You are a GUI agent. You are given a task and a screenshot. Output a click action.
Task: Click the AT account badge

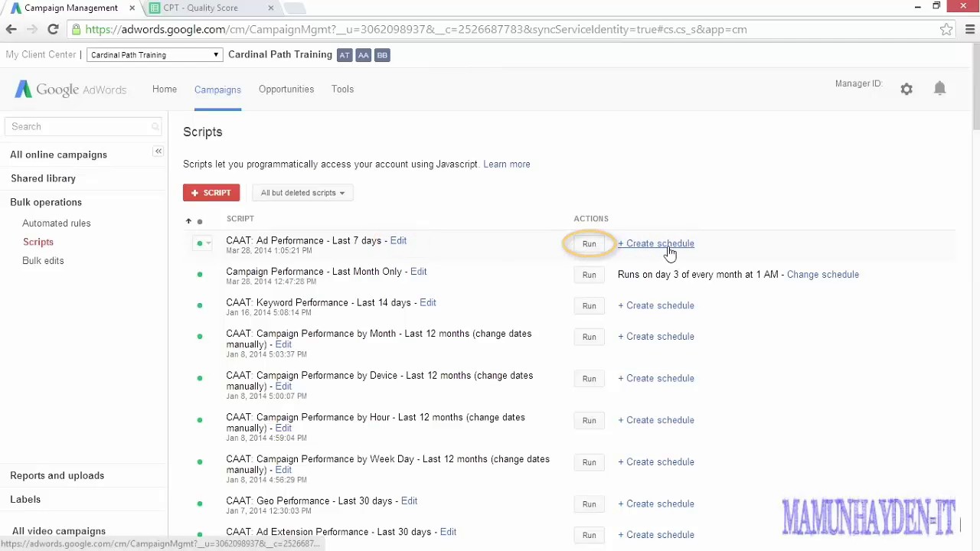point(345,55)
